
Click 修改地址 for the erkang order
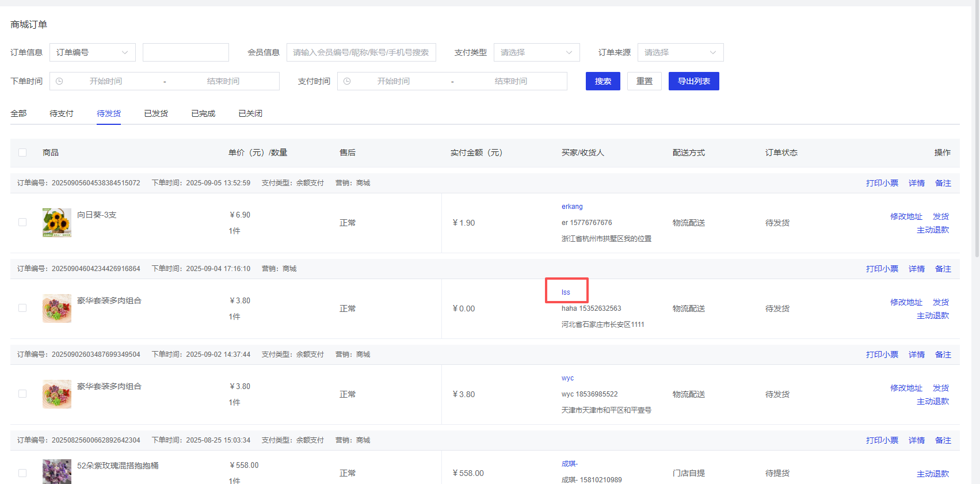906,216
